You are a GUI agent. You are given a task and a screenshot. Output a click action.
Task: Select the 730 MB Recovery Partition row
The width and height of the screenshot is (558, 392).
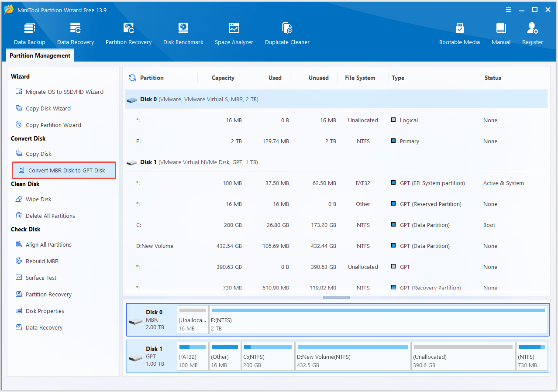[x=336, y=287]
